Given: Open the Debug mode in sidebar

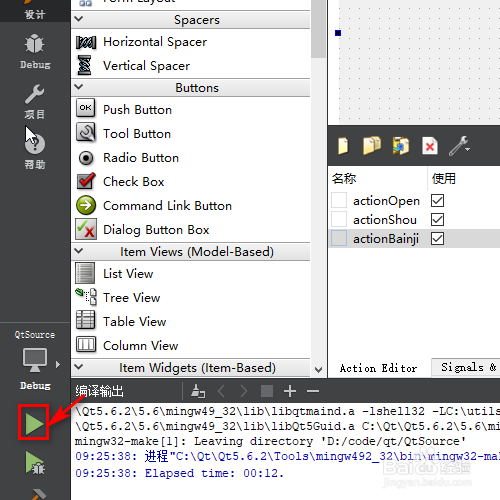Looking at the screenshot, I should (x=35, y=51).
